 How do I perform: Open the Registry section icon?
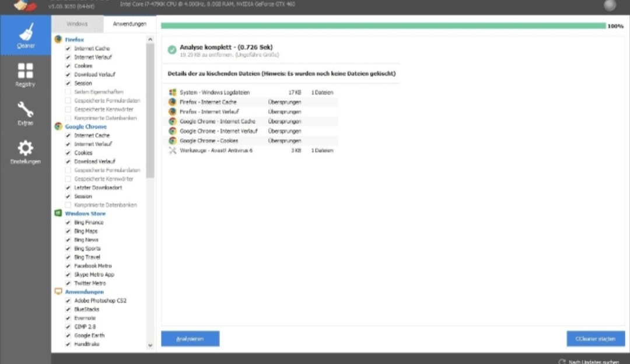pos(25,71)
